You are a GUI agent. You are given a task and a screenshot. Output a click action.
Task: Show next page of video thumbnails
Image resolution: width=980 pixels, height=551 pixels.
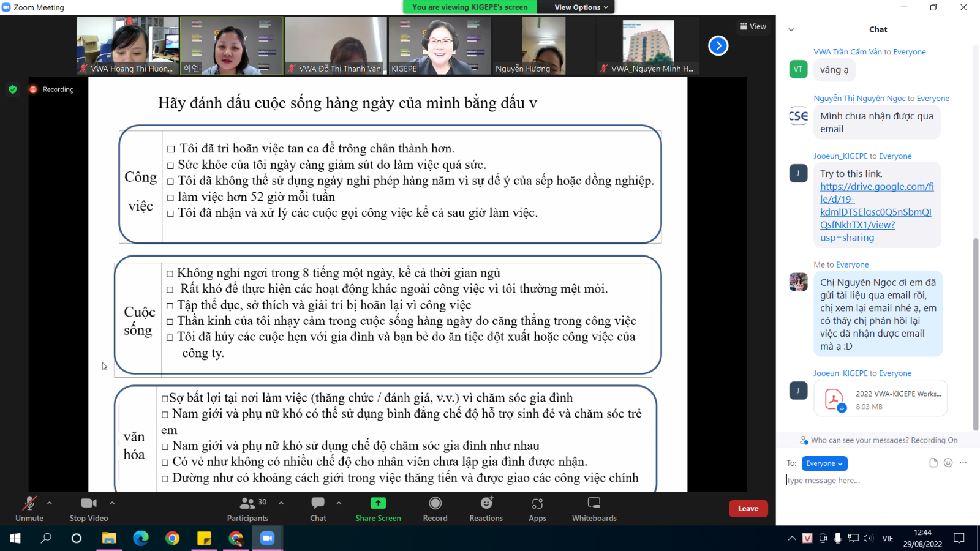tap(718, 45)
